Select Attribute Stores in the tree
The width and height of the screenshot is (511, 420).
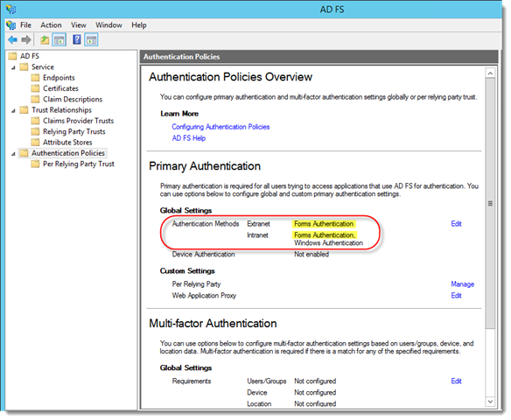(x=67, y=142)
